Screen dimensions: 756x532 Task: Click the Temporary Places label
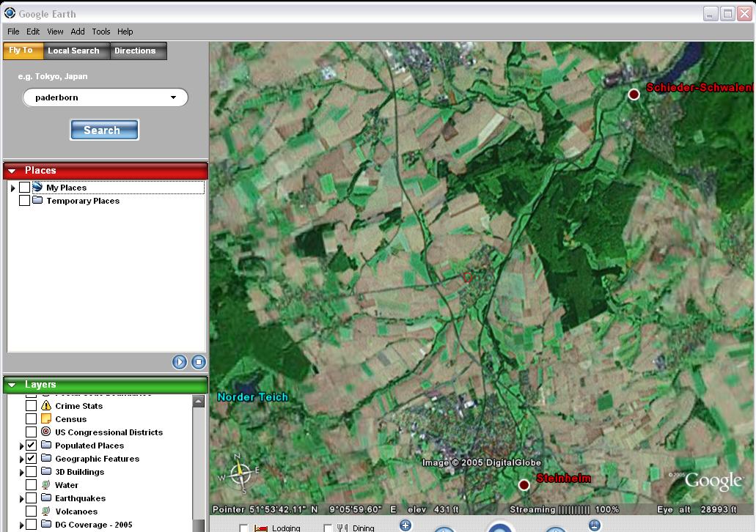83,201
